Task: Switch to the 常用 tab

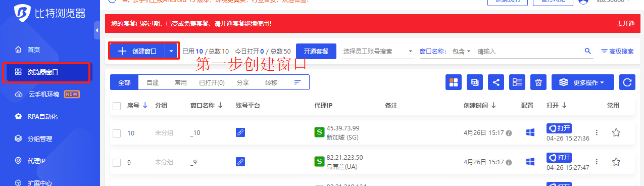Action: (180, 82)
